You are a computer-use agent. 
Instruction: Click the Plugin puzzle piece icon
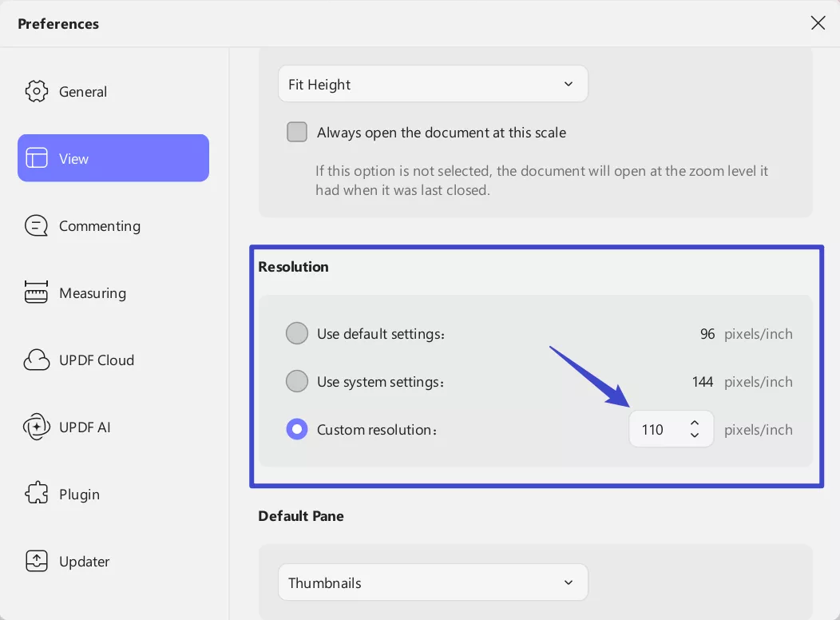coord(37,495)
